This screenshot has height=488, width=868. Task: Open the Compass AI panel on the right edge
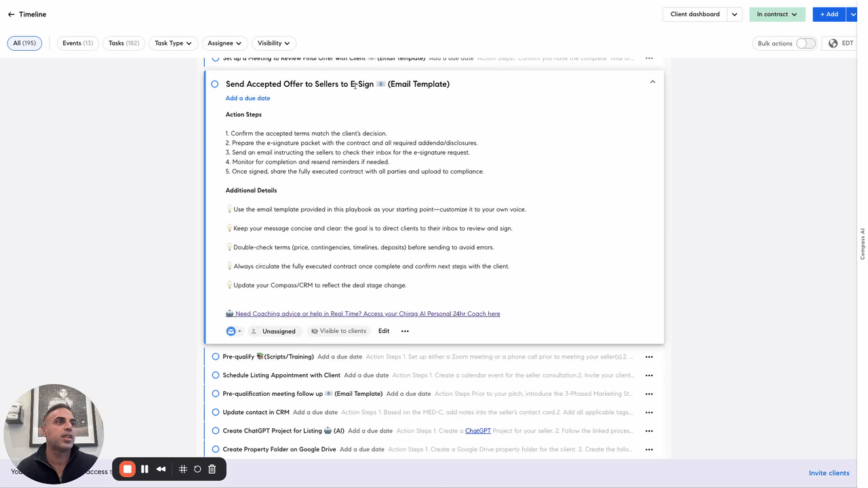tap(862, 244)
